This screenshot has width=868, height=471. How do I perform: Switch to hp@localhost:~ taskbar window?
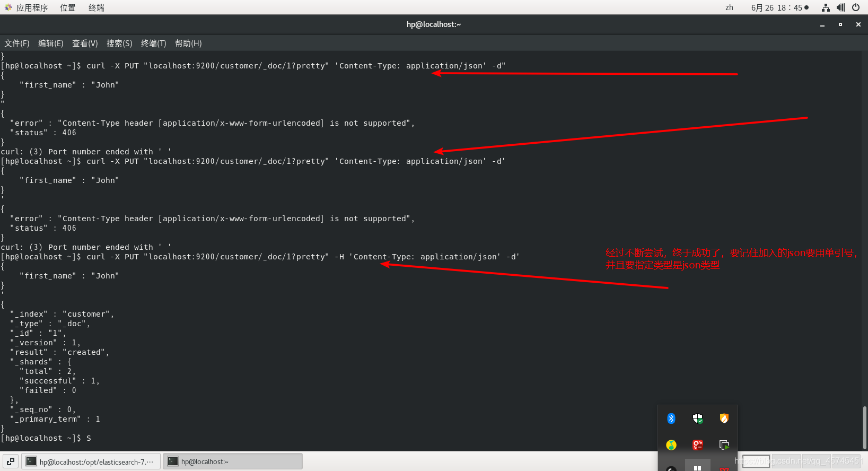tap(233, 461)
